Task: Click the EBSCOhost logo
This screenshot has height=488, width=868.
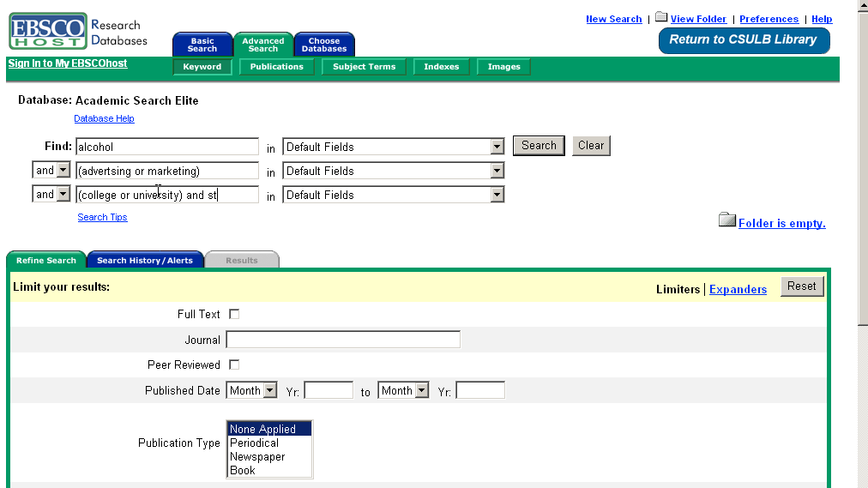Action: 48,31
